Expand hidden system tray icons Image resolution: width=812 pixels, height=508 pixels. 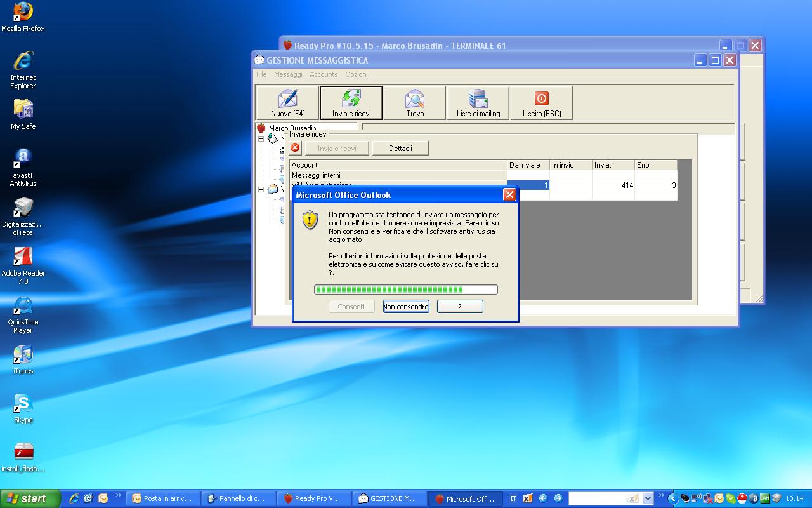pos(674,498)
